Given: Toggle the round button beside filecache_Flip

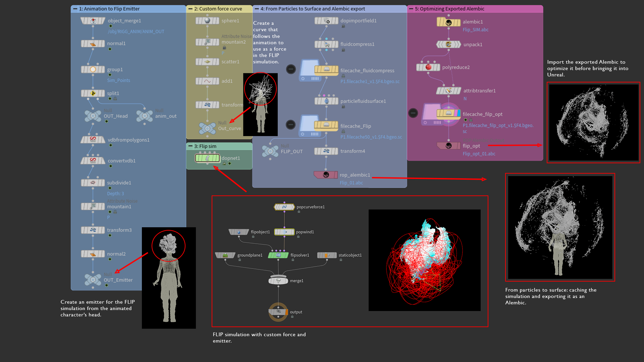Looking at the screenshot, I should [291, 125].
